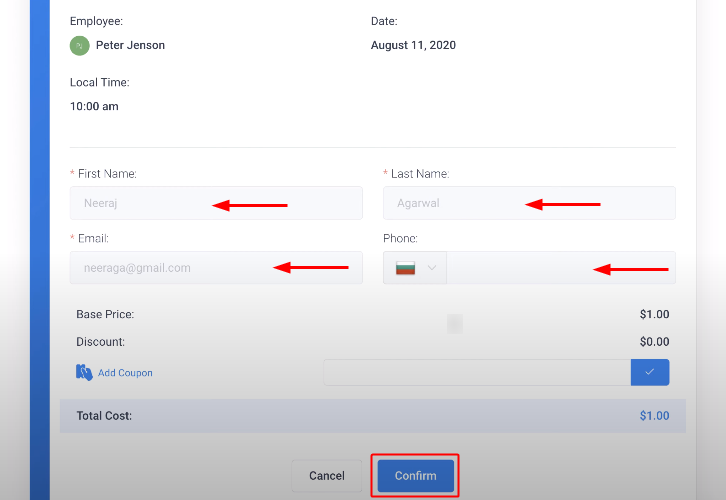This screenshot has height=500, width=726.
Task: Click the date August 11, 2020
Action: [413, 45]
